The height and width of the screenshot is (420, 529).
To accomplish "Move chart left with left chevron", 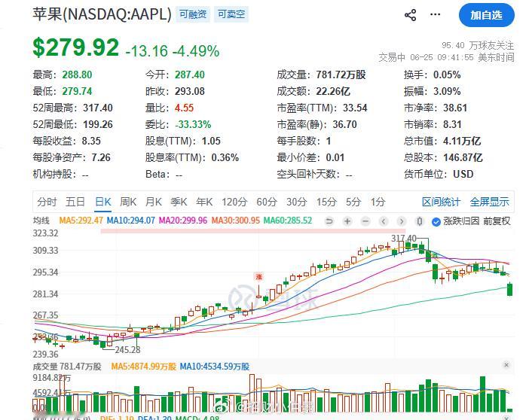I will coord(384,221).
